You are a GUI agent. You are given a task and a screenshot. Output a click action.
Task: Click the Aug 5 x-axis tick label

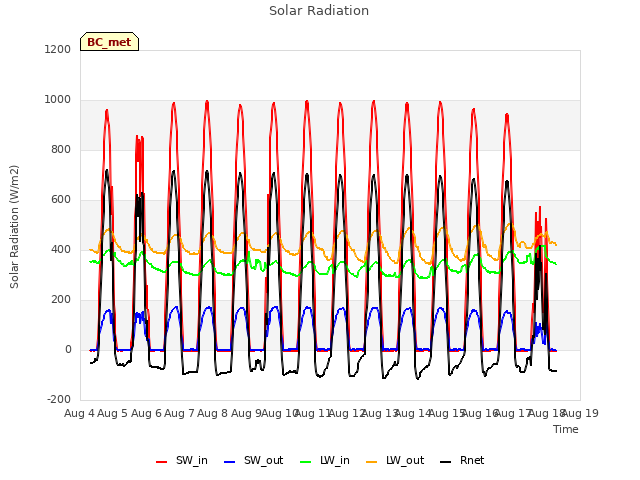[113, 413]
